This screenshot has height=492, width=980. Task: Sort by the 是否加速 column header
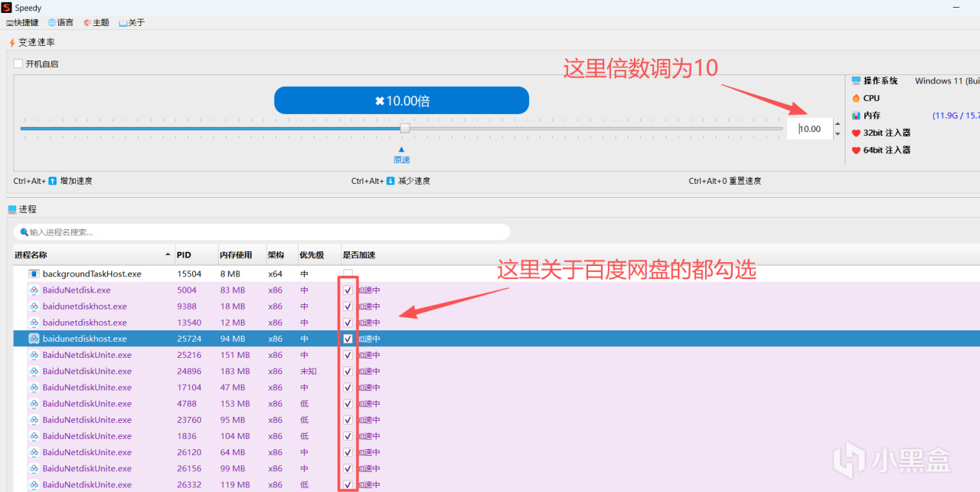pos(359,254)
